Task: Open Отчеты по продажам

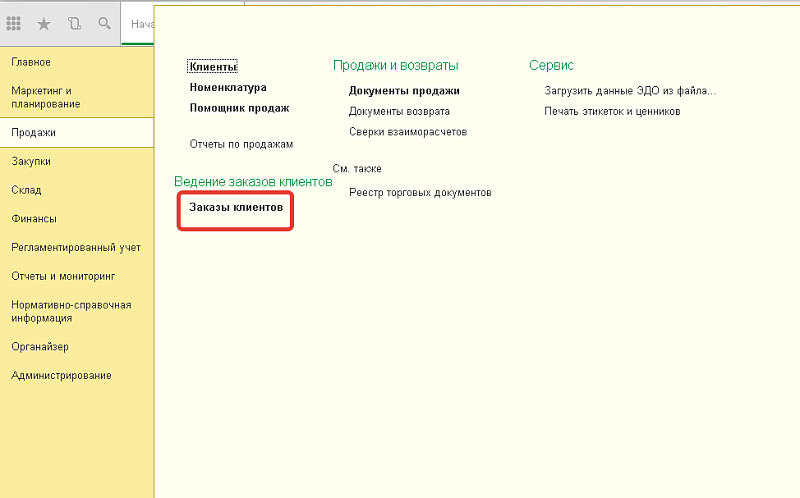Action: point(241,144)
